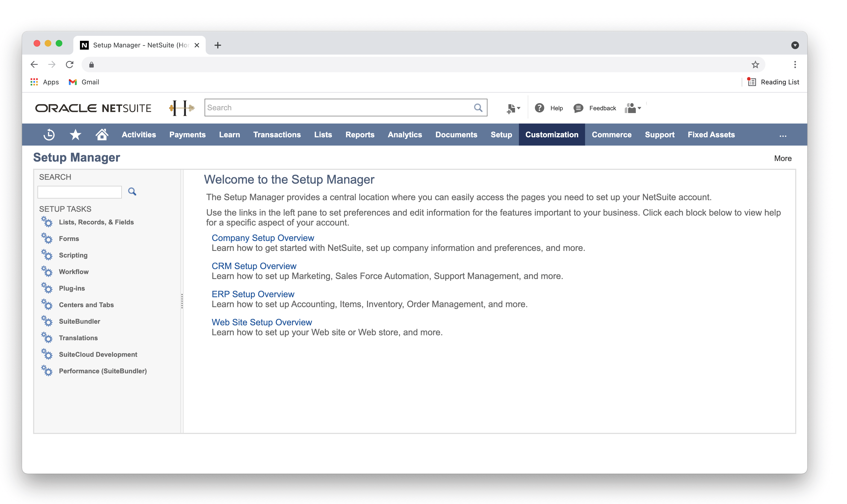
Task: Open the Recent Records clock icon
Action: click(49, 135)
